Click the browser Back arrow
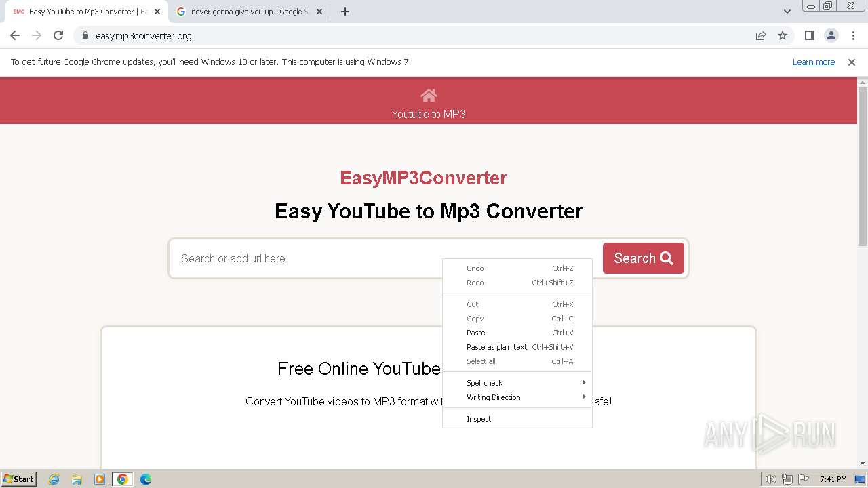The width and height of the screenshot is (868, 488). pos(15,35)
